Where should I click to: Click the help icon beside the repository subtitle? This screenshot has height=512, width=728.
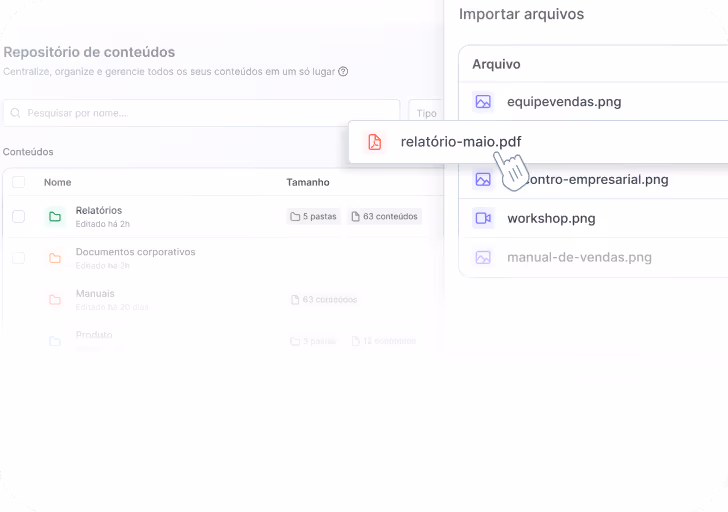coord(343,71)
